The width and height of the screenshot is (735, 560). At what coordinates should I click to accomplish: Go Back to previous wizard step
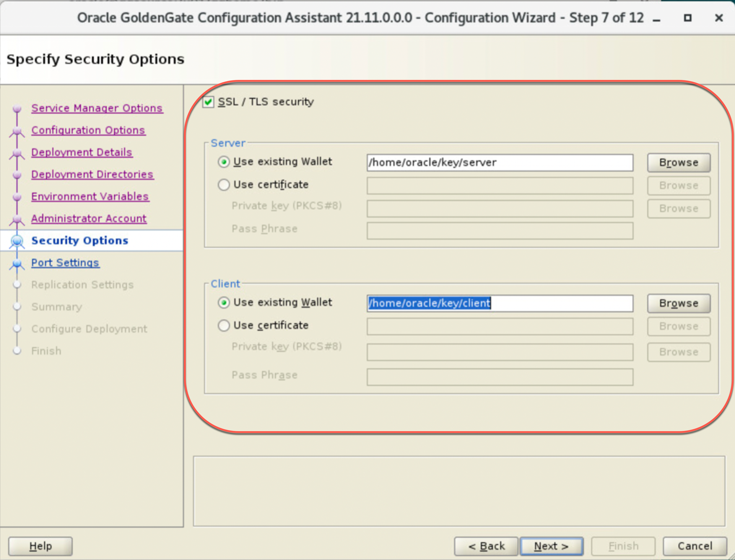[x=486, y=546]
